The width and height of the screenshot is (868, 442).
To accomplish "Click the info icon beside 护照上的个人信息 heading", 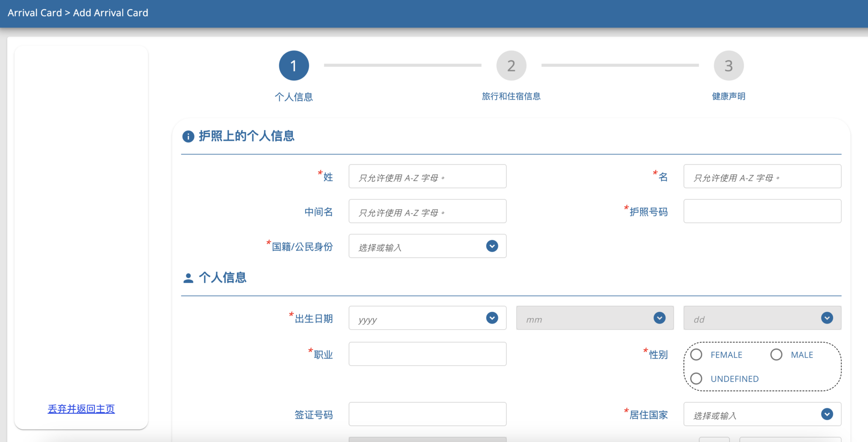I will pos(188,136).
